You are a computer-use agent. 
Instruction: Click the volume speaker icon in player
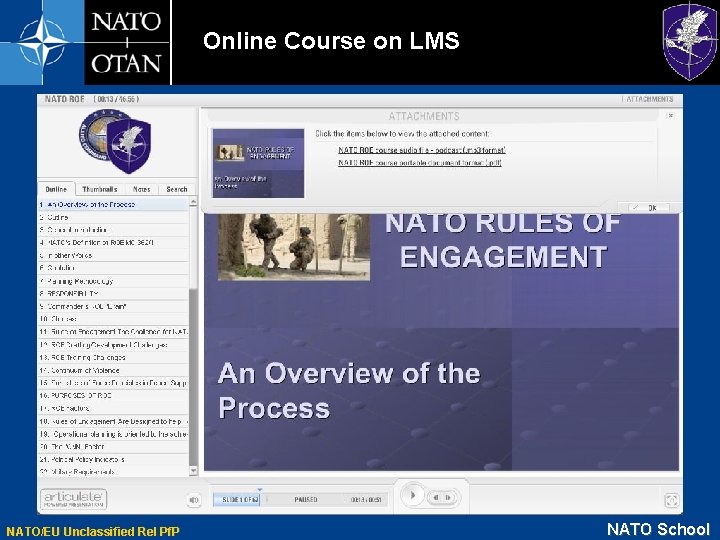193,500
